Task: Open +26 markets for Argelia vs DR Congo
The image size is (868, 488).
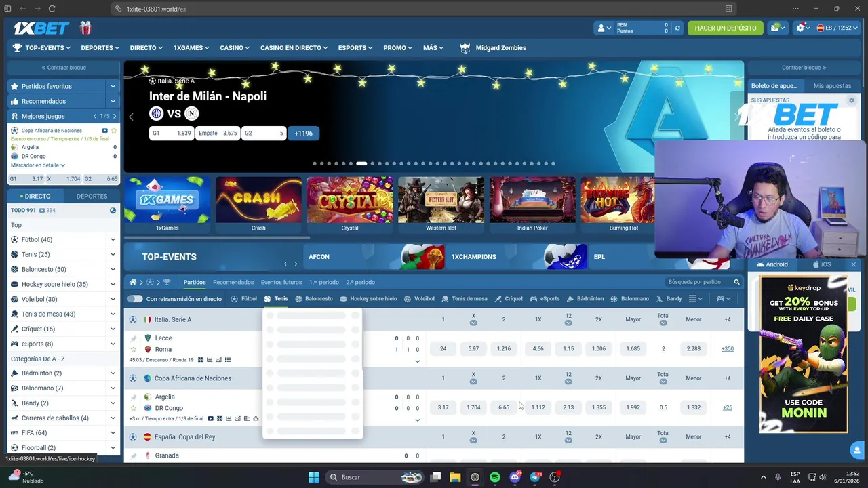Action: (727, 407)
